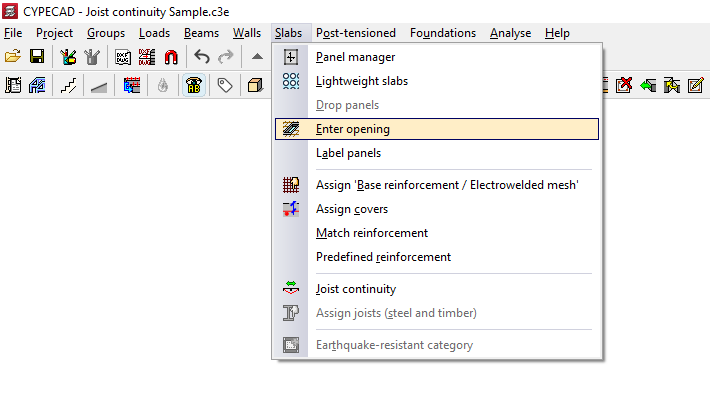Open the Beams menu
The image size is (710, 400).
[201, 33]
